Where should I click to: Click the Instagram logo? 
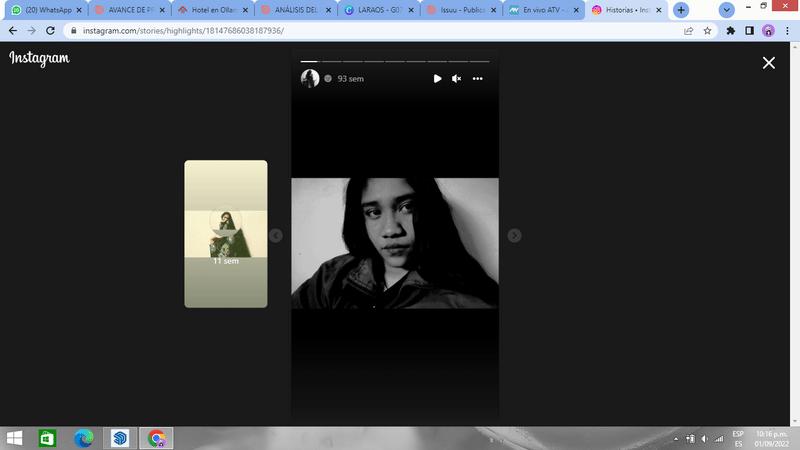(x=39, y=58)
